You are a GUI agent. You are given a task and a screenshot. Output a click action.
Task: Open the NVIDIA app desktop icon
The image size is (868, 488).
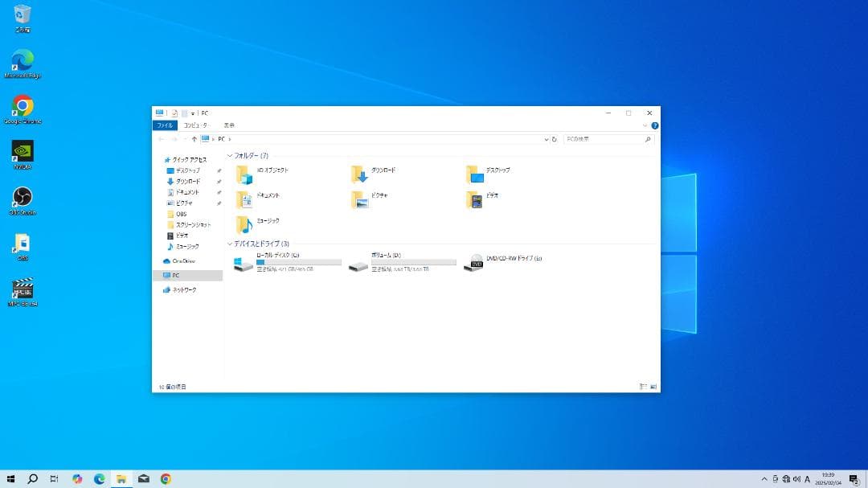click(x=22, y=151)
